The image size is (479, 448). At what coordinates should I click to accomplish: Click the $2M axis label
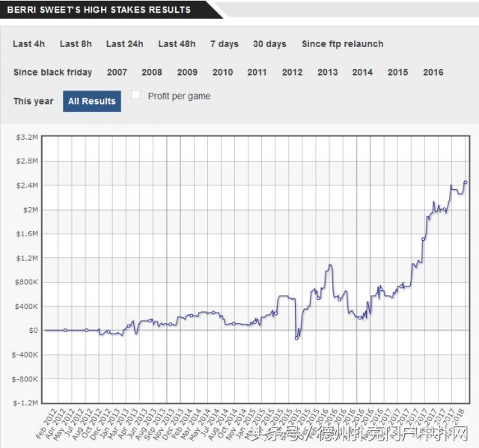point(31,210)
